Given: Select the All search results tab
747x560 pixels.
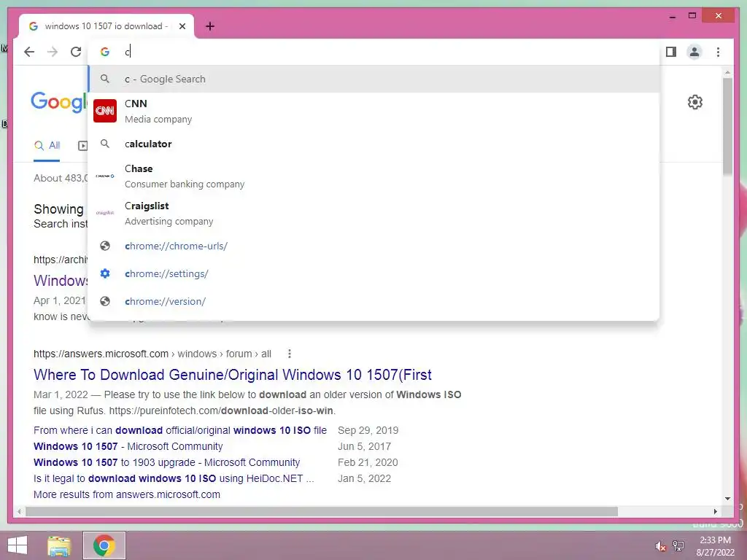Looking at the screenshot, I should [47, 146].
